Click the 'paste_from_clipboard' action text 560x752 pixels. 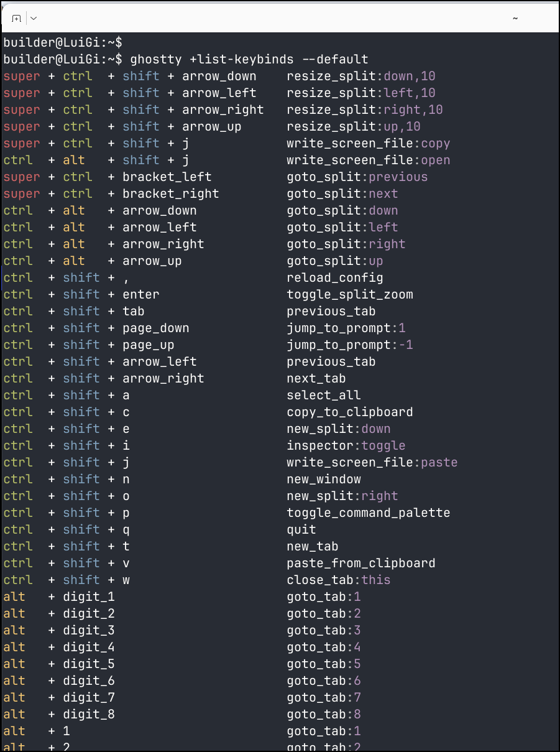(x=360, y=564)
